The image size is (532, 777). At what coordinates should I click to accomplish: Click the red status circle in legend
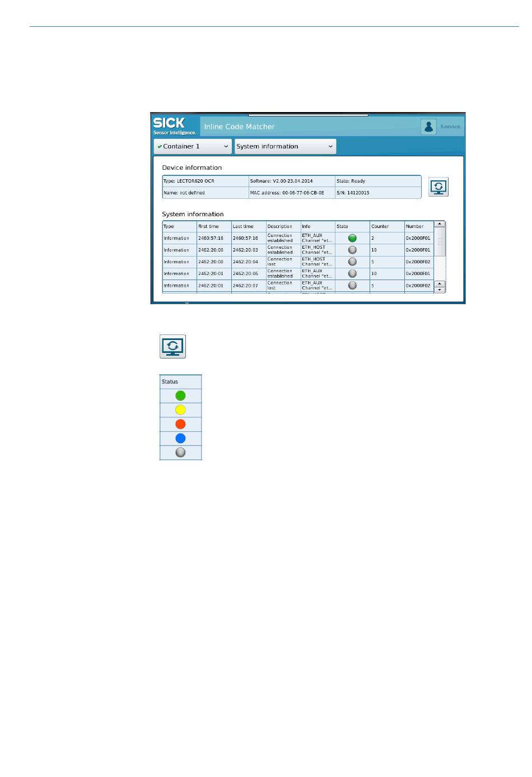coord(180,424)
